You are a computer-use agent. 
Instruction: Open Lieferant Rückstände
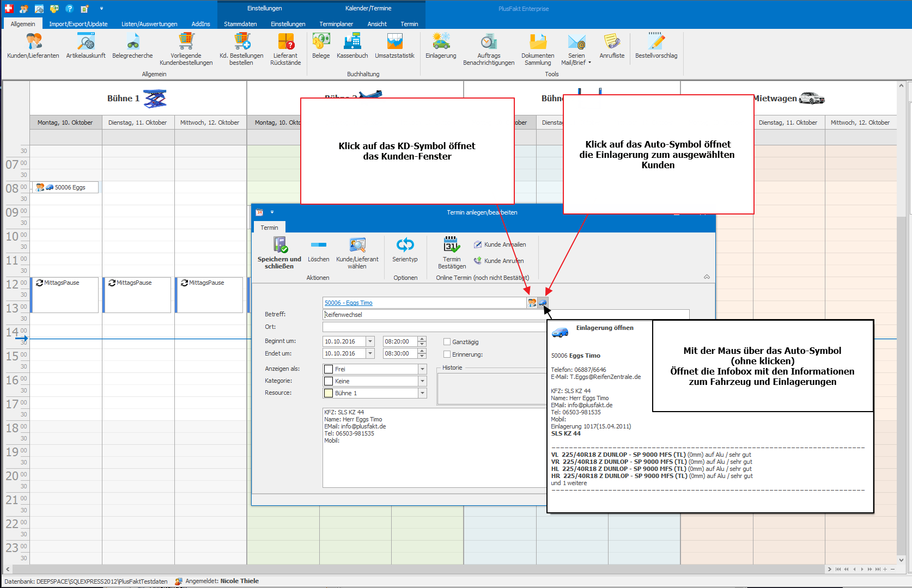coord(285,49)
